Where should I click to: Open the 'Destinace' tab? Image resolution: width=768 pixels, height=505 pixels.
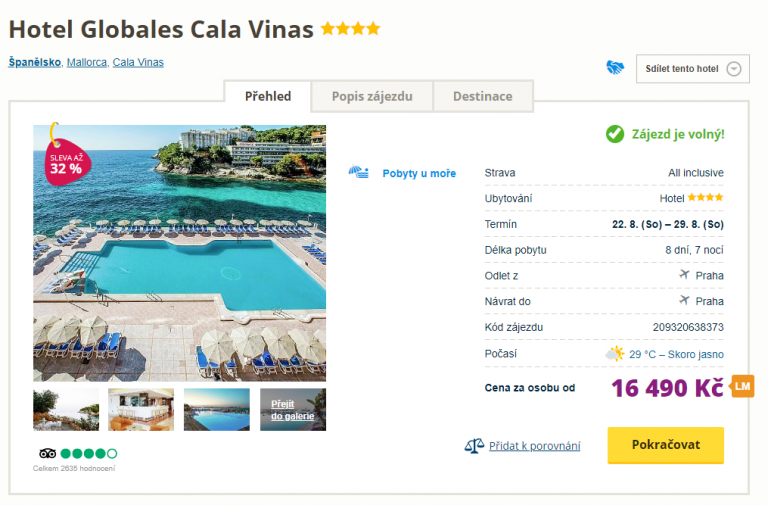pos(483,97)
